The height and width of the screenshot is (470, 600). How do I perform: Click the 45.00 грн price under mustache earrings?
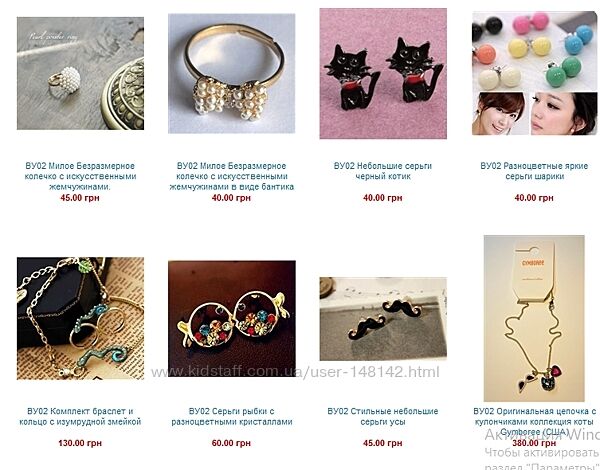(x=383, y=443)
